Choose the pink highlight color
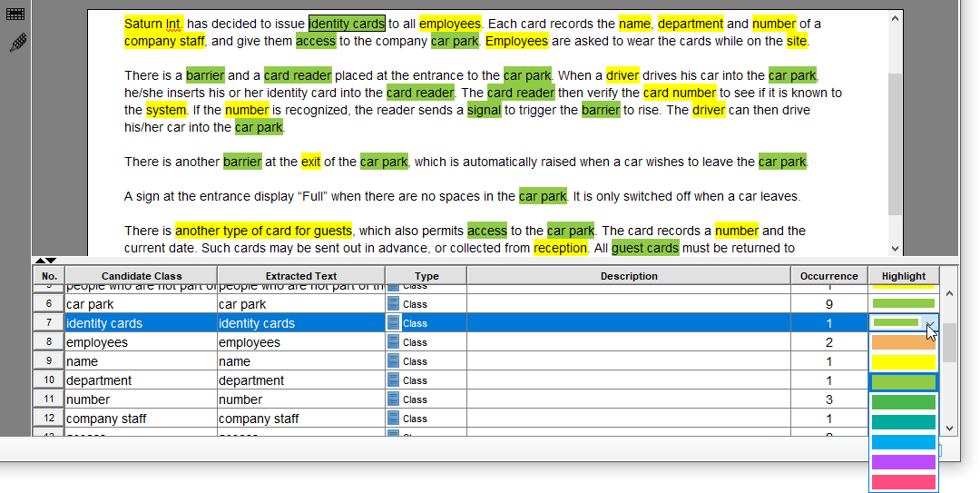The image size is (980, 493). [903, 482]
